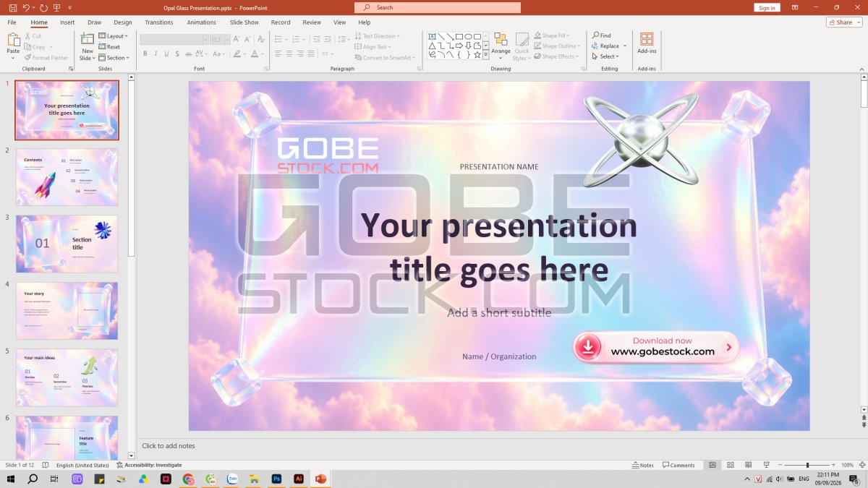Select the Rectangle shape in gallery

point(459,36)
